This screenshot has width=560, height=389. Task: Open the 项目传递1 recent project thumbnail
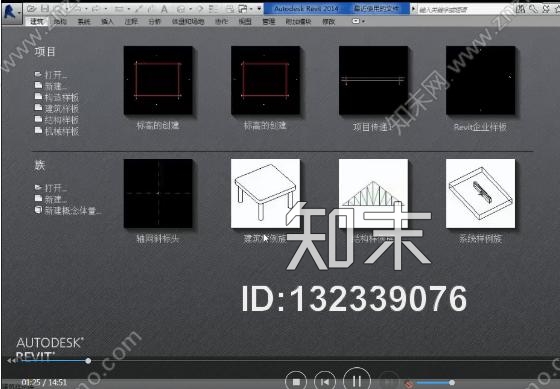373,80
